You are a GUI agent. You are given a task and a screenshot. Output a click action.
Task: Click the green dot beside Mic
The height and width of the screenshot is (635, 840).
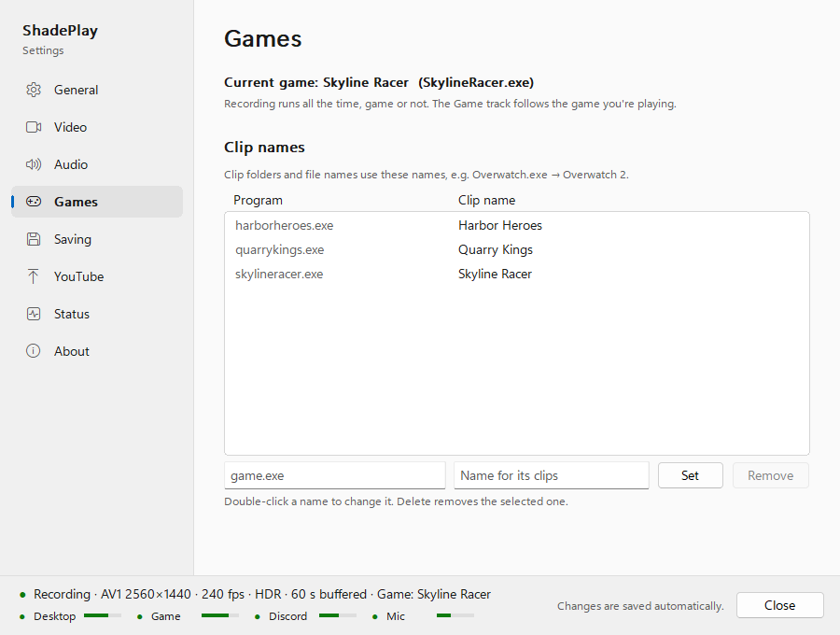click(375, 616)
